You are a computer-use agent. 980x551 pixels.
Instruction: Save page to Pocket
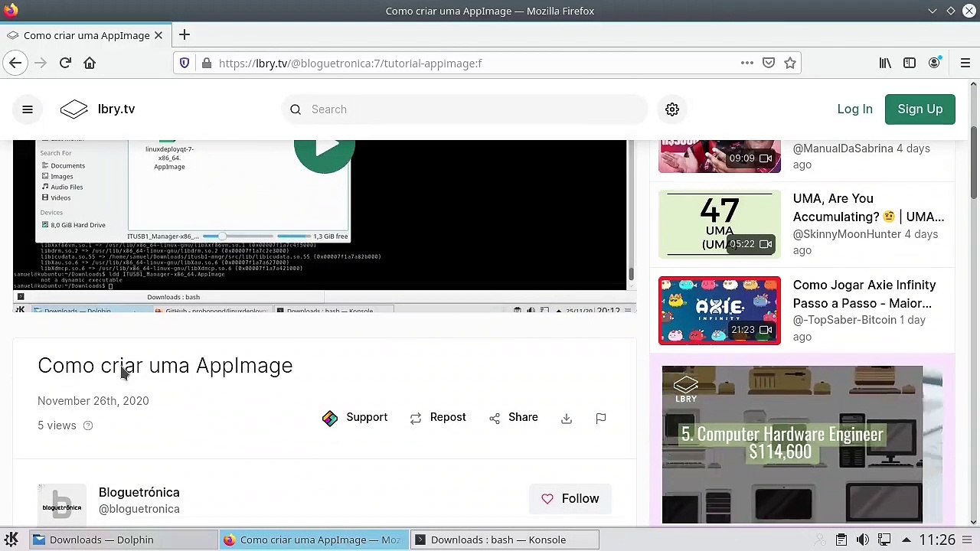click(x=769, y=63)
